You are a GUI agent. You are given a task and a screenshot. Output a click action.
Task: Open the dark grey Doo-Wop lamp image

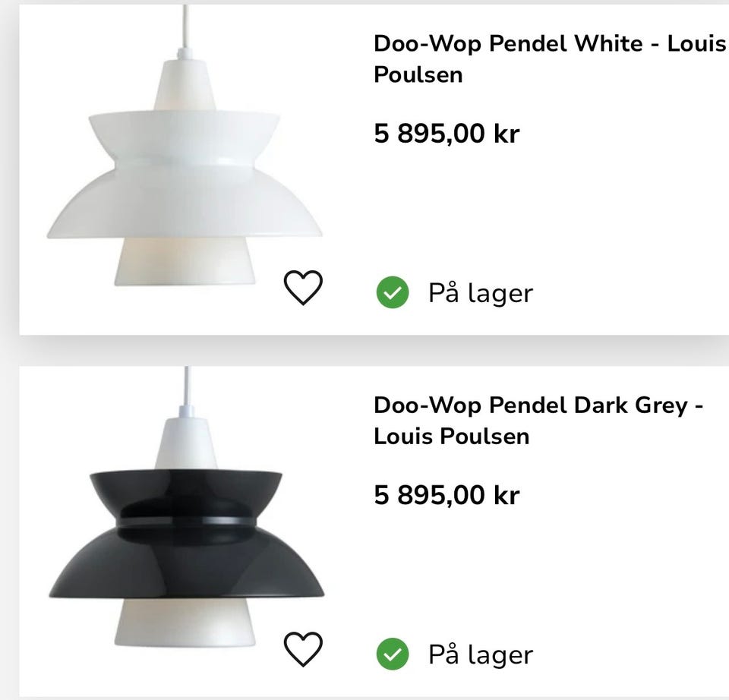click(186, 511)
